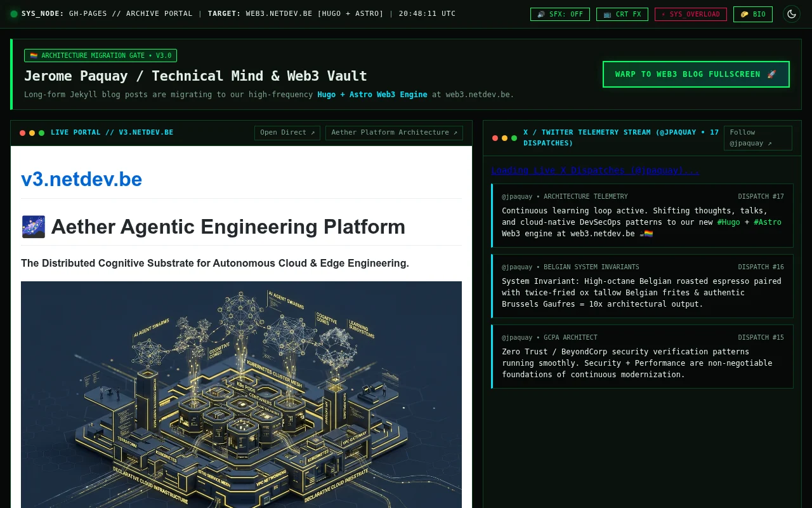812x508 pixels.
Task: Turn on the SFX sound toggle
Action: [560, 14]
